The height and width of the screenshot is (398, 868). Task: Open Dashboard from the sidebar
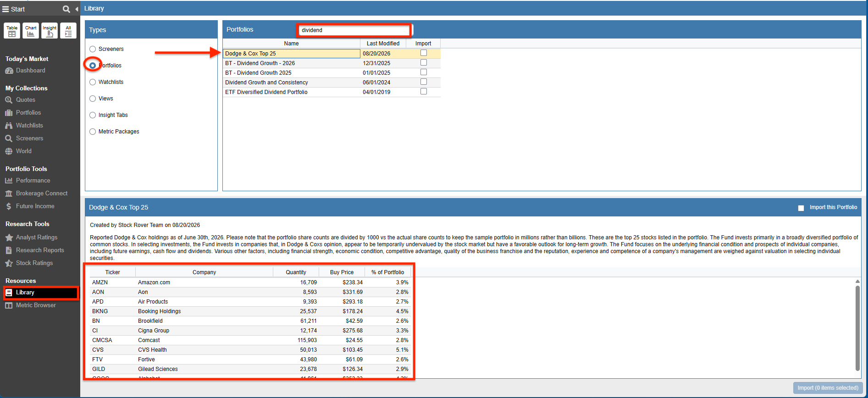31,71
